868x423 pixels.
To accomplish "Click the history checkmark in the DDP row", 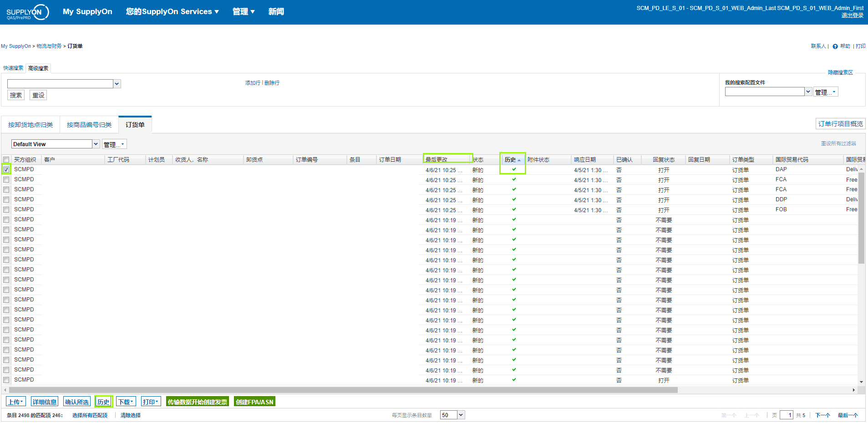I will click(x=514, y=199).
